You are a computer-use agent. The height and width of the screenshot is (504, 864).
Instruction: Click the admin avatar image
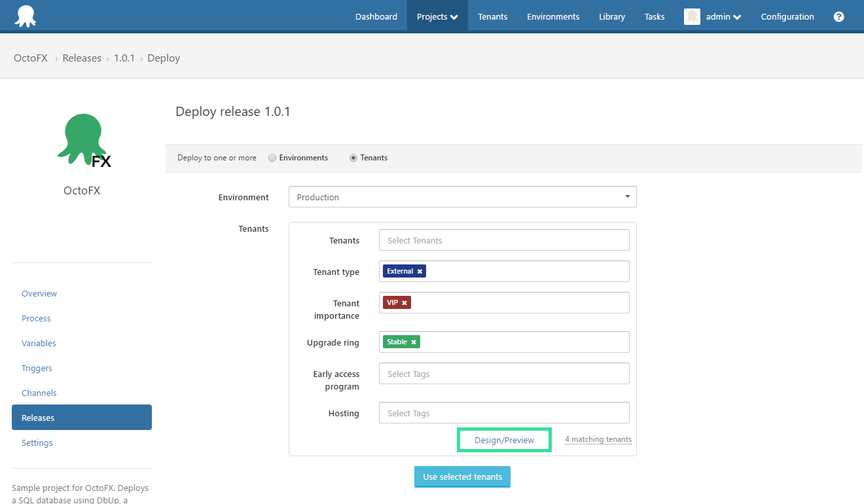692,16
